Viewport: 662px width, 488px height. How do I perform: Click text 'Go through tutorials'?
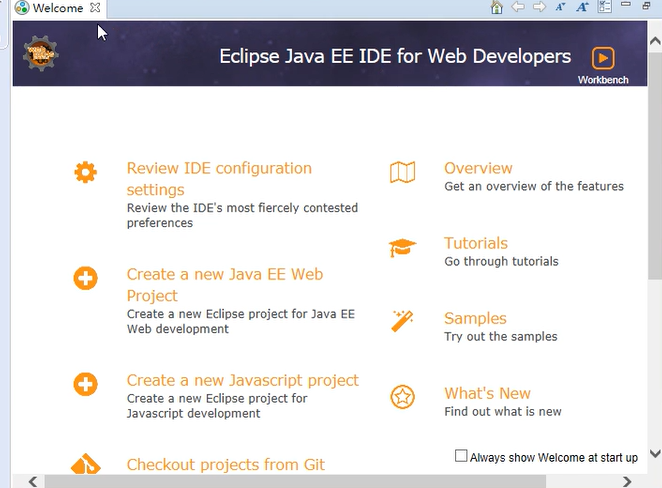501,261
